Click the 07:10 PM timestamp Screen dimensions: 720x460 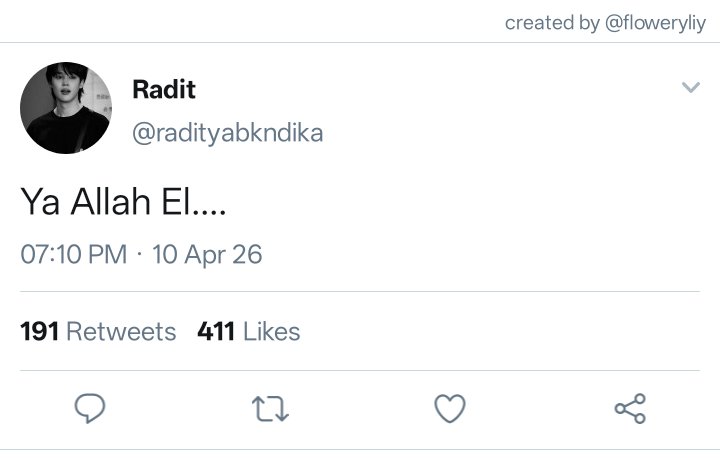pos(73,254)
